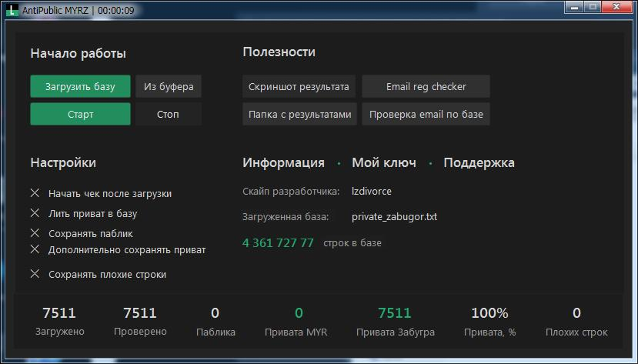Toggle Начать чек после загрузки checkbox
Viewport: 638px width, 364px height.
click(x=35, y=193)
